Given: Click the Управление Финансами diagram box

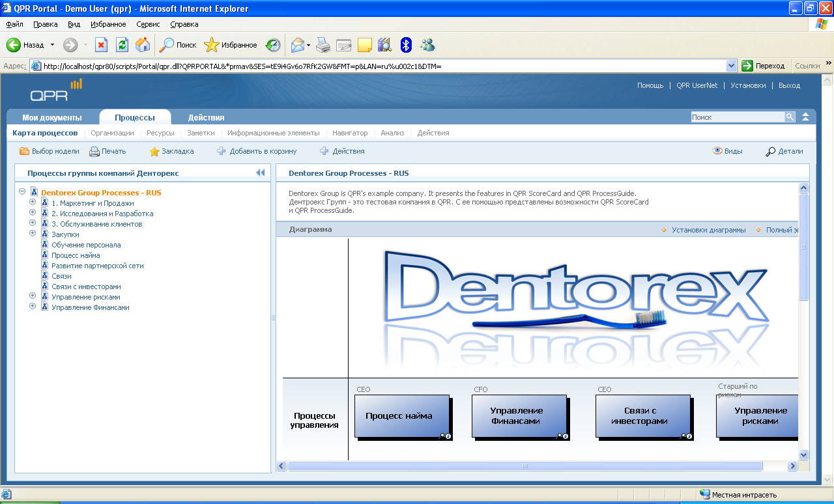Looking at the screenshot, I should [519, 416].
